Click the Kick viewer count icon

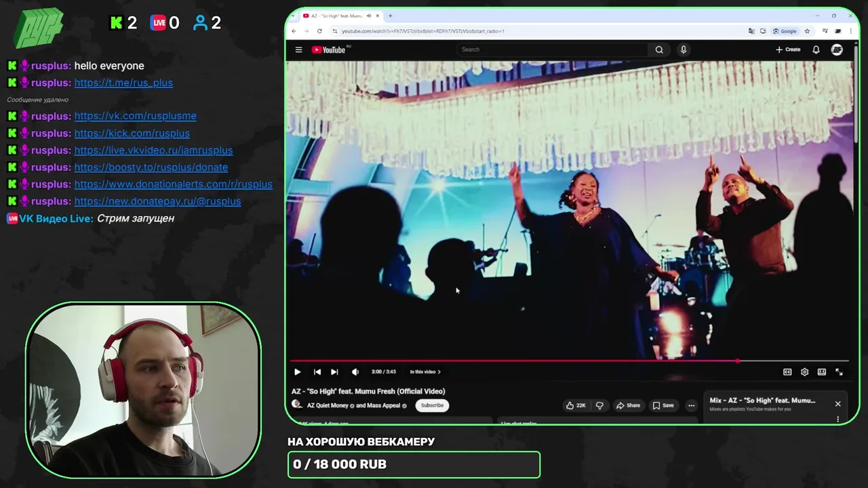(x=116, y=23)
